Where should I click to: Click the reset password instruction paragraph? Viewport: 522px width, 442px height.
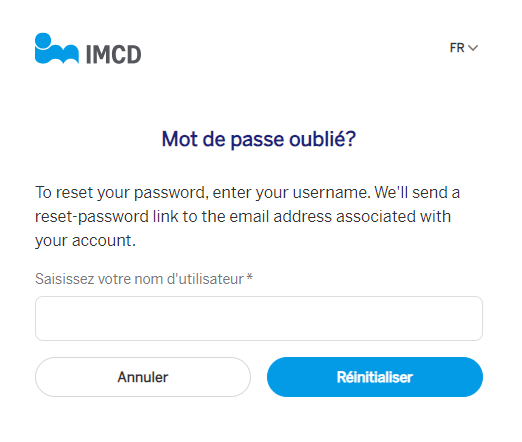247,216
